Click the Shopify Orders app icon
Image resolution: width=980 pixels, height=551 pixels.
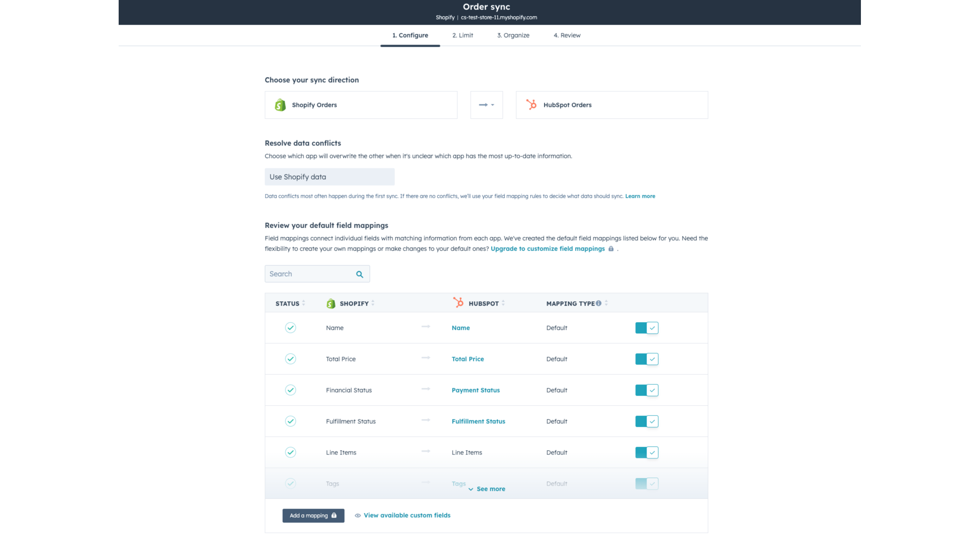tap(281, 105)
